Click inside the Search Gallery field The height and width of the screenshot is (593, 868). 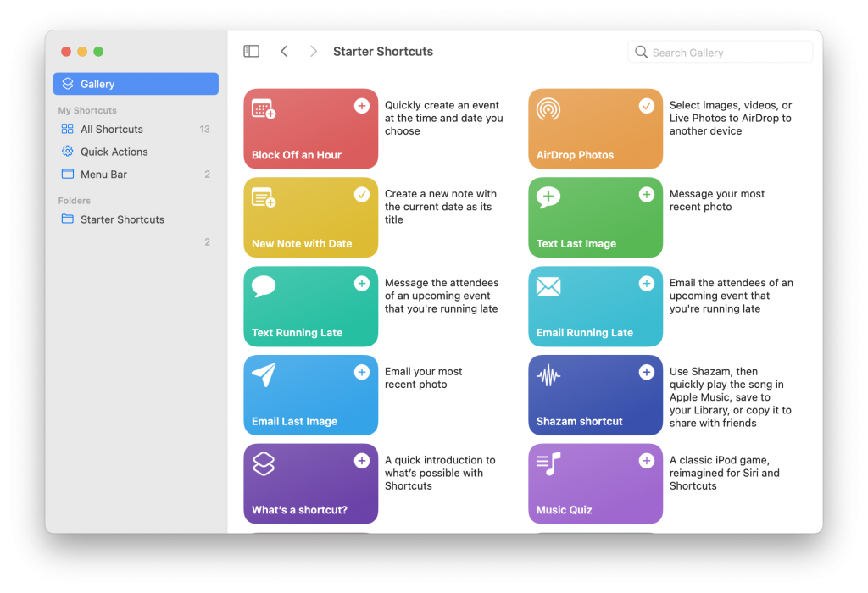coord(720,52)
